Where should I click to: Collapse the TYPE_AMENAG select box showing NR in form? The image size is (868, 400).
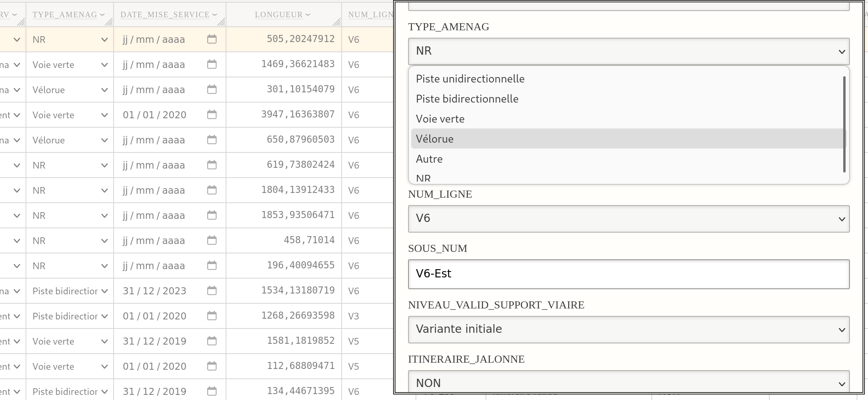coord(628,51)
